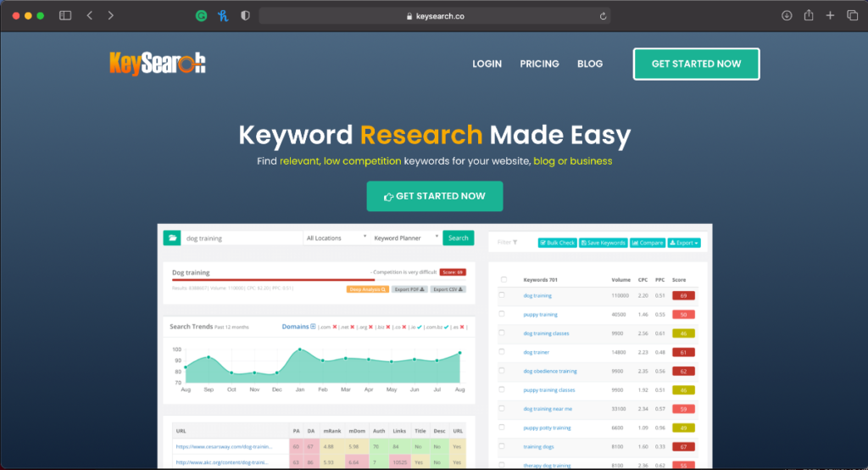The height and width of the screenshot is (470, 868).
Task: Tick the checkbox for puppy training
Action: pos(502,314)
